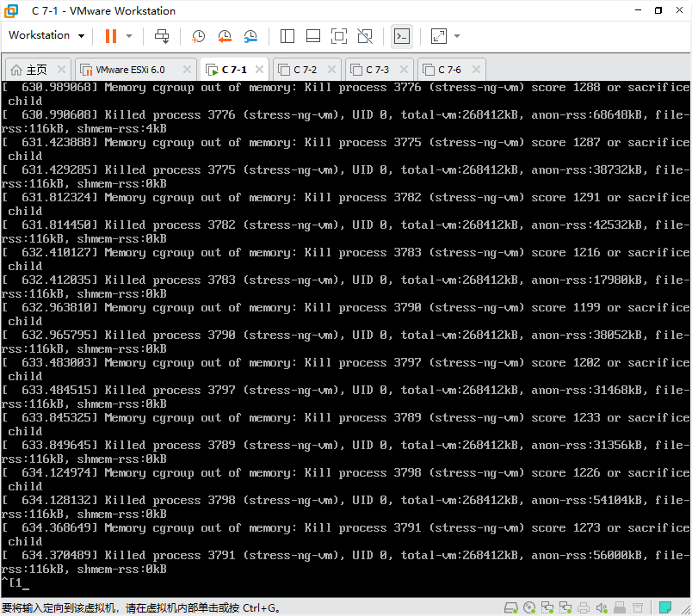This screenshot has width=692, height=616.
Task: Click Send Ctrl+Alt+Del toolbar icon
Action: [x=162, y=36]
